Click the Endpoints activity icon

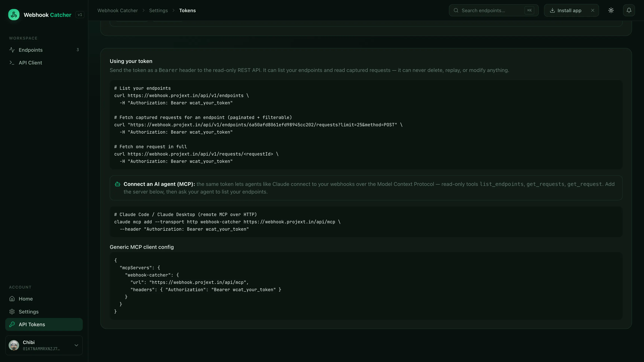(12, 50)
